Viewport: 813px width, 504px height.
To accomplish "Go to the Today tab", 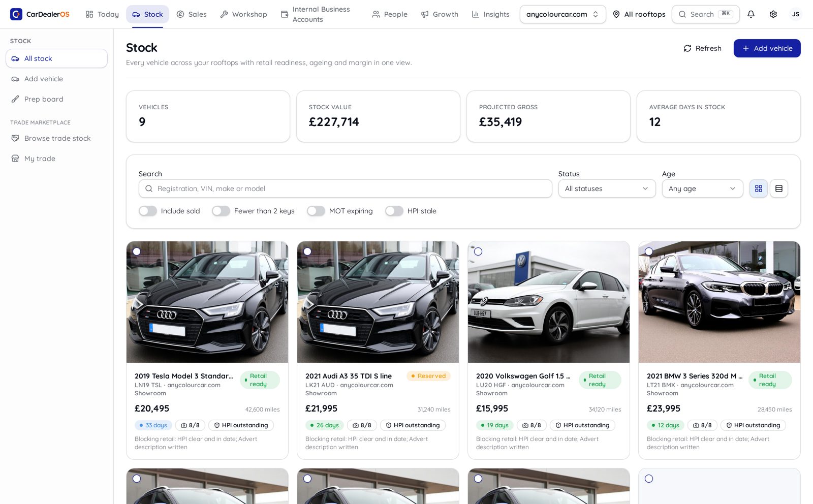I will (x=102, y=14).
